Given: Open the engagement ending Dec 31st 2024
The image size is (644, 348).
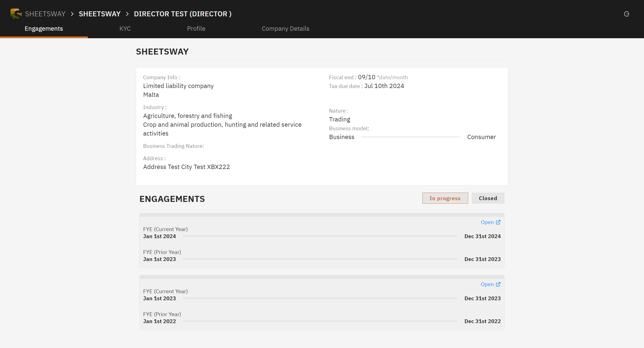Looking at the screenshot, I should (x=491, y=222).
